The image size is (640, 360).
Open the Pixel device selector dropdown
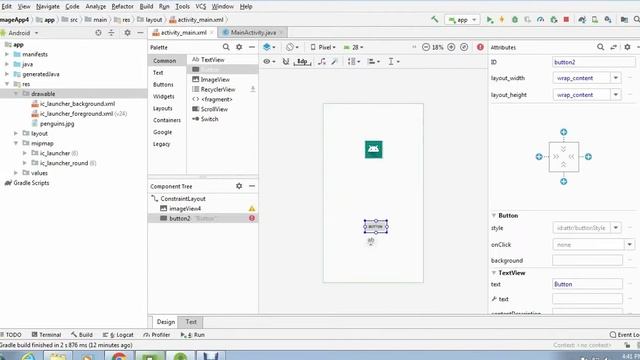(x=323, y=47)
